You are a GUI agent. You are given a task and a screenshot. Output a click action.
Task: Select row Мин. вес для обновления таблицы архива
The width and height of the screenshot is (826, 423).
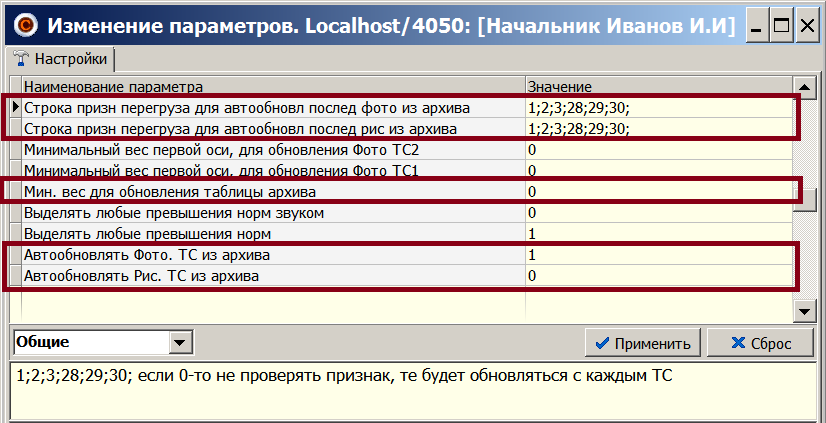coord(272,191)
